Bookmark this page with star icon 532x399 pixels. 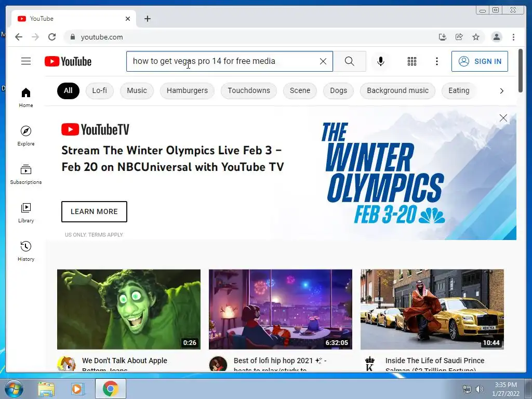[476, 37]
